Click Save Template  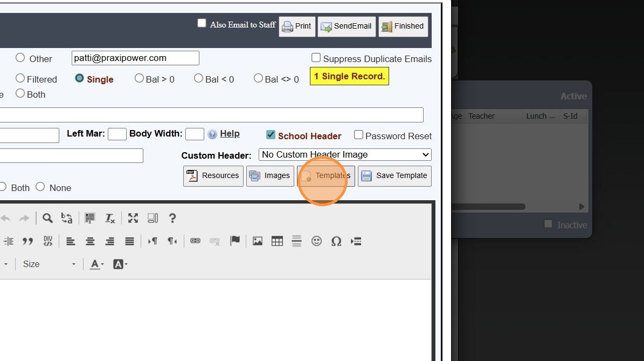[x=394, y=176]
